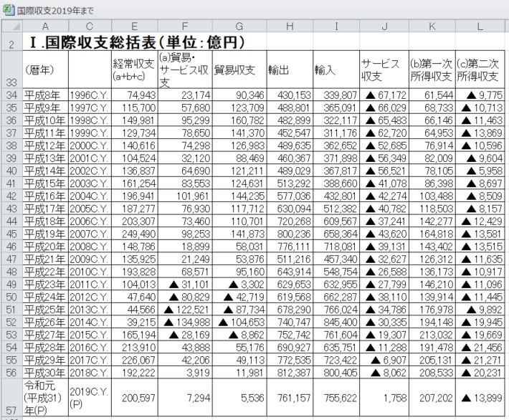Image resolution: width=509 pixels, height=420 pixels.
Task: Click the select-all corner of the sheet
Action: point(12,26)
